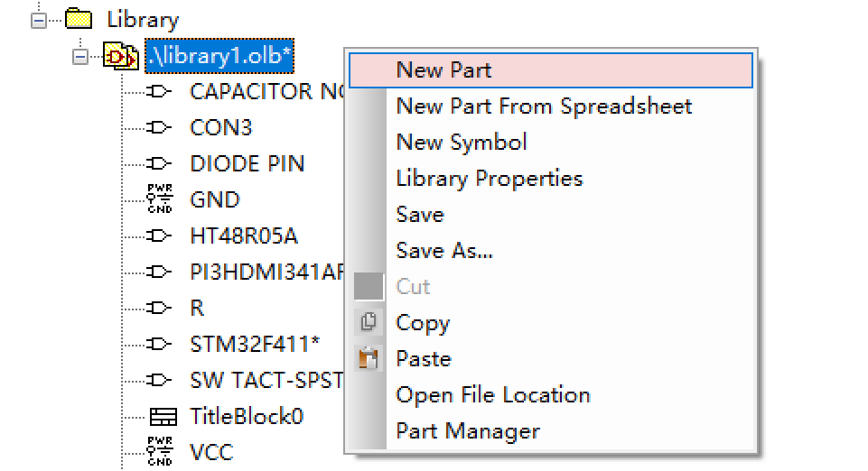Choose Open File Location

492,395
